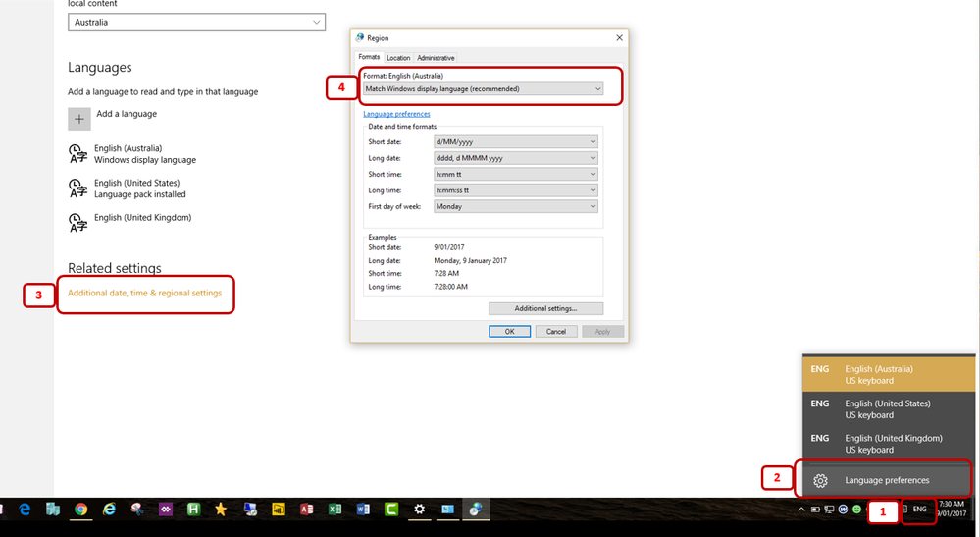This screenshot has height=537, width=980.
Task: Open the yellow star taskbar app
Action: 221,510
